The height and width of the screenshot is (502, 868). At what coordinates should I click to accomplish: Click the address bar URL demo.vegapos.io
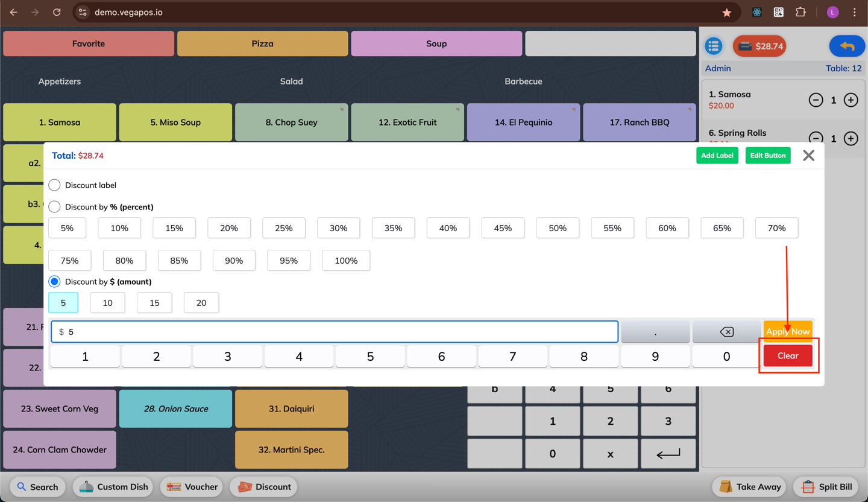tap(128, 12)
